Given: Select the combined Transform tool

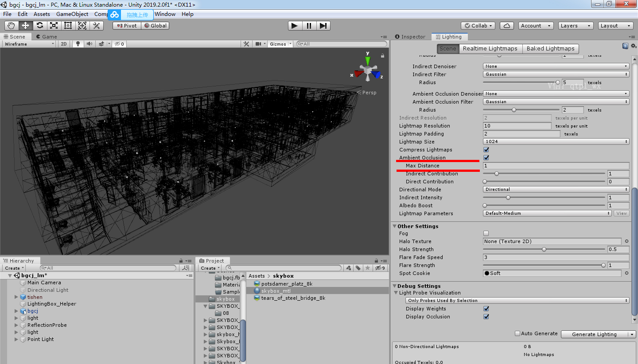Looking at the screenshot, I should point(82,26).
